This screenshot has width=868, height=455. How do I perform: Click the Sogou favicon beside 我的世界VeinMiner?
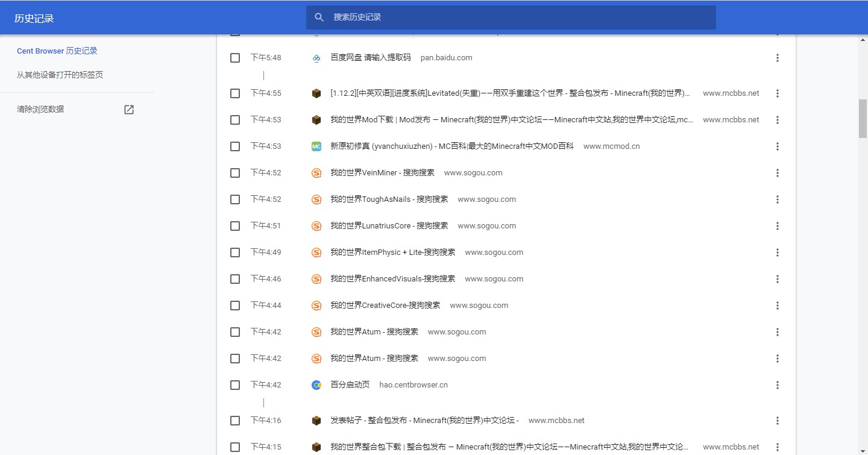coord(316,173)
